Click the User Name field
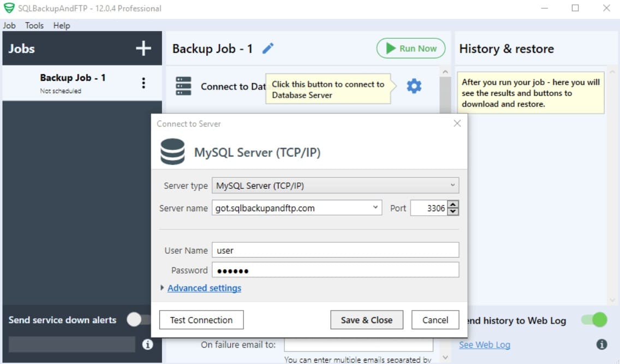The width and height of the screenshot is (620, 364). click(x=335, y=250)
